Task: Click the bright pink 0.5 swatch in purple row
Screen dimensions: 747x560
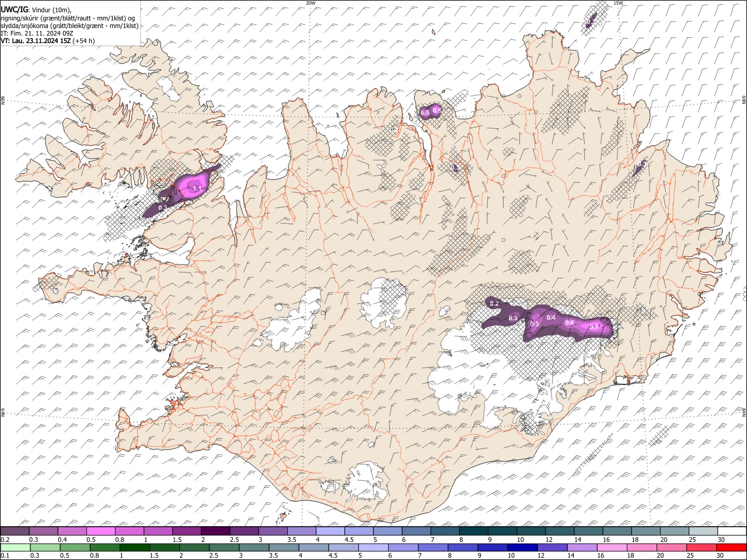Action: point(101,531)
